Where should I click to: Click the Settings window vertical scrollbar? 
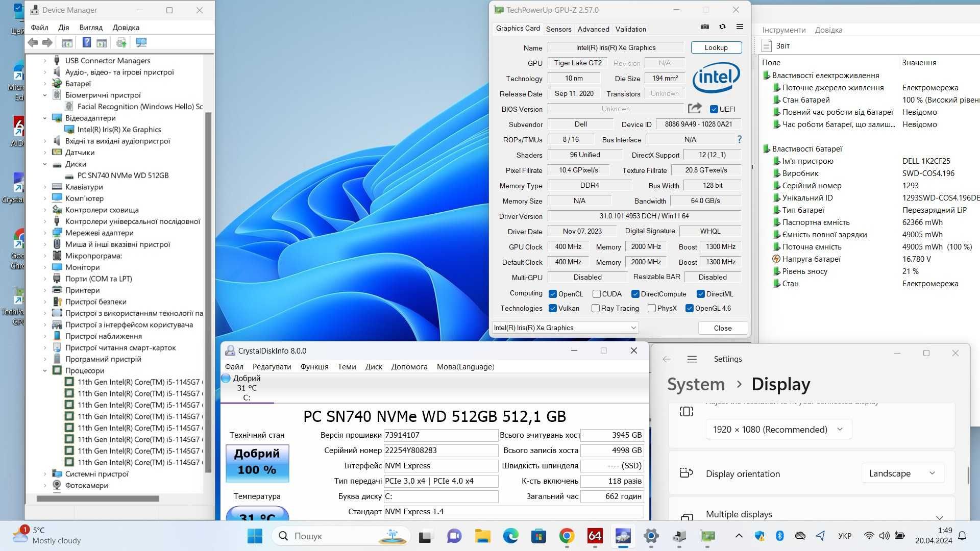click(x=968, y=475)
